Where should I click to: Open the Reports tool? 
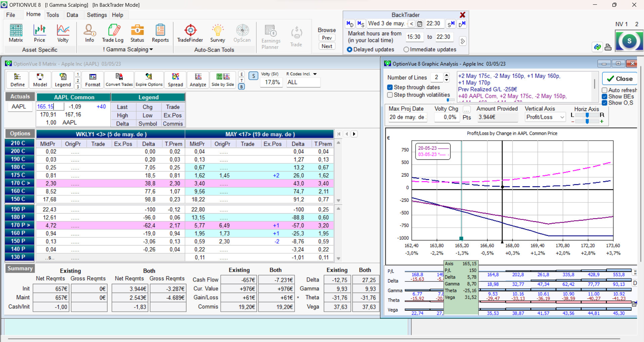(160, 33)
